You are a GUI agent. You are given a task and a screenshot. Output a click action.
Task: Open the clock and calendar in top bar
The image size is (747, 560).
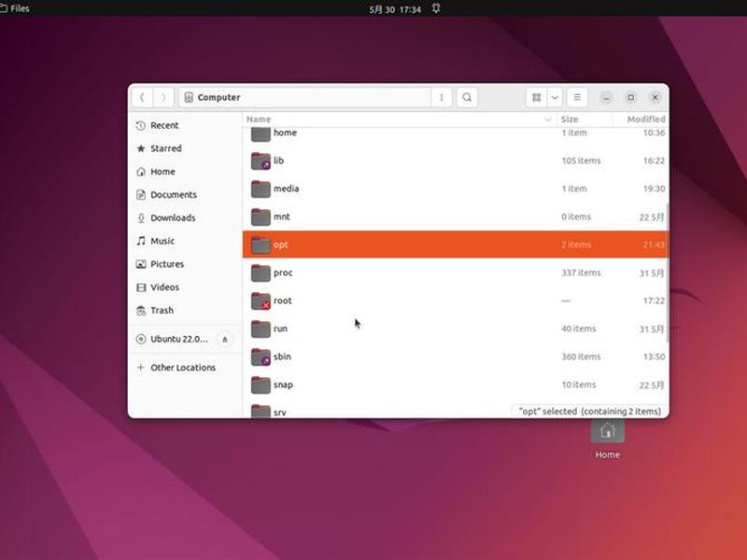pyautogui.click(x=395, y=9)
